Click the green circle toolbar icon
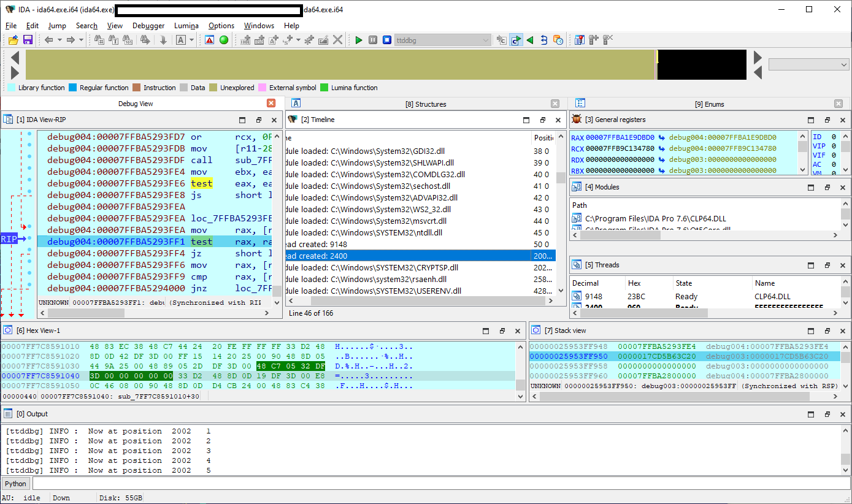This screenshot has height=504, width=852. (224, 40)
